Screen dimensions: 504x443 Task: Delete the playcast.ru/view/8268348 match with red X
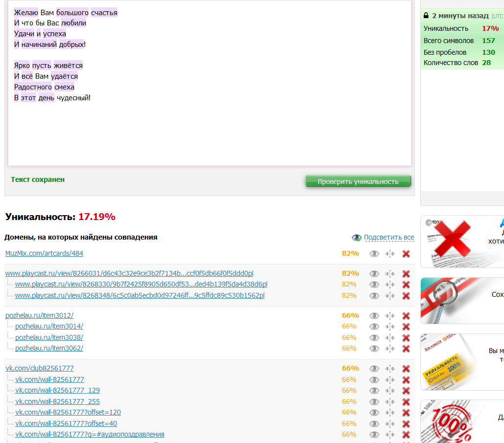click(x=406, y=296)
